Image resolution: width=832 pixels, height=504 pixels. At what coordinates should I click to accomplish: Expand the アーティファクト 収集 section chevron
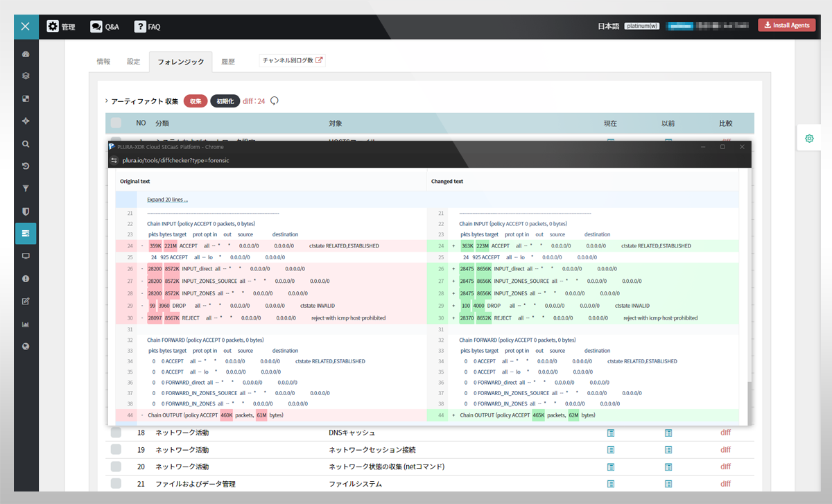pos(106,101)
